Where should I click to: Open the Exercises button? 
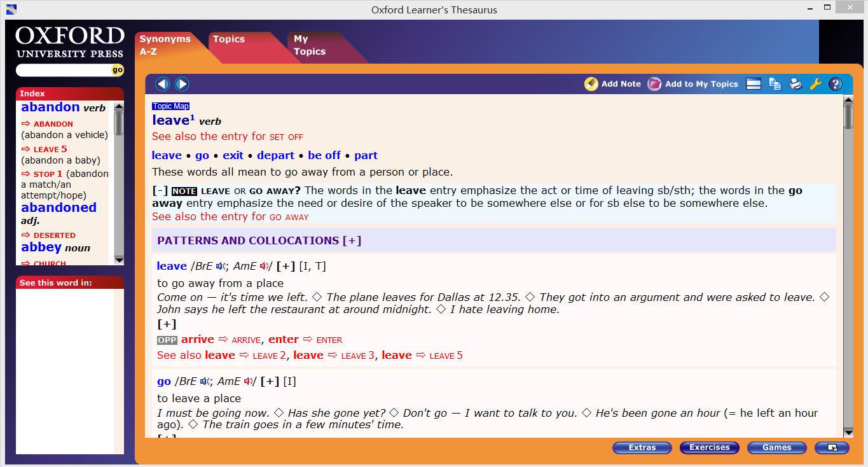[709, 447]
